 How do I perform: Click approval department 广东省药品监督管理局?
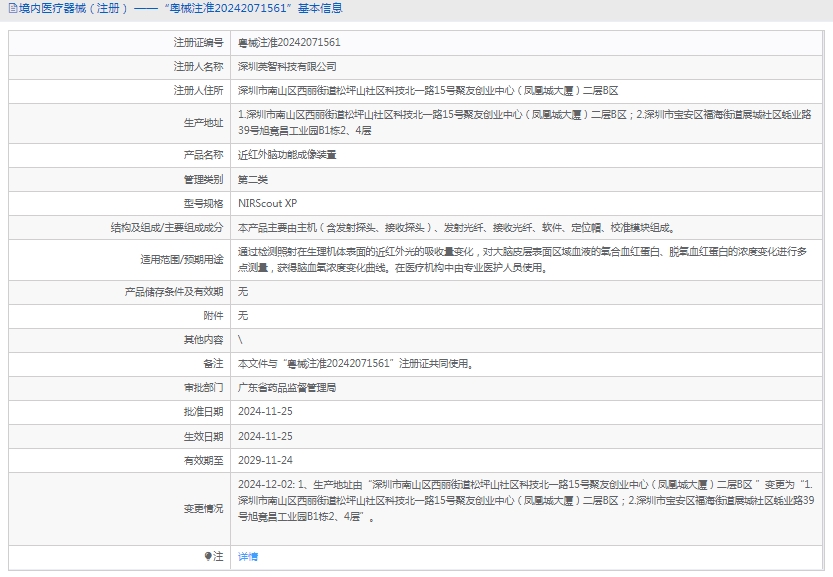[287, 387]
